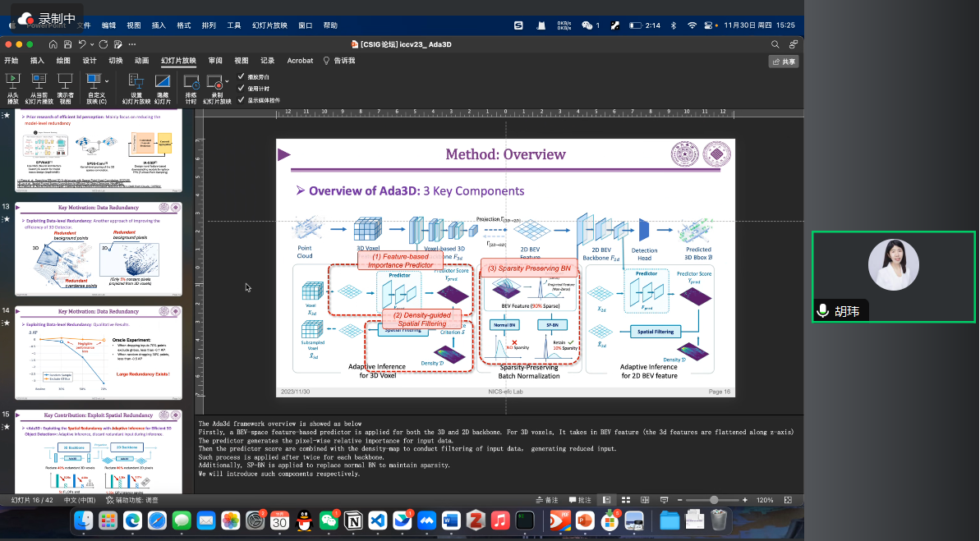Open the 文件 (File) menu
980x541 pixels.
84,25
